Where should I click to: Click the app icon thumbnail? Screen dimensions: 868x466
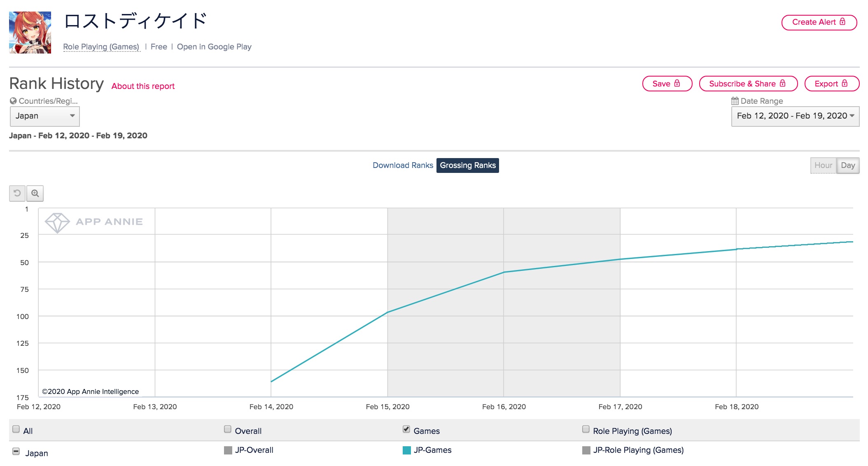pos(30,33)
